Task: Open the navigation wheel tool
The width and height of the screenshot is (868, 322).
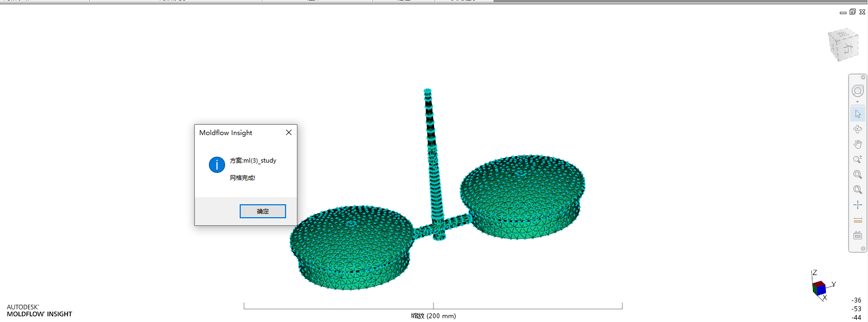Action: tap(858, 91)
